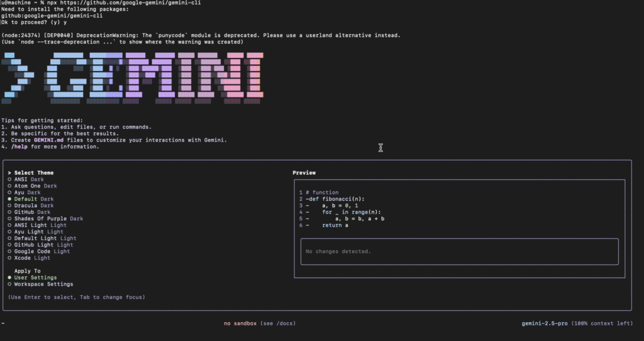Pick the GitHub Light theme
The width and height of the screenshot is (644, 341).
(x=40, y=245)
